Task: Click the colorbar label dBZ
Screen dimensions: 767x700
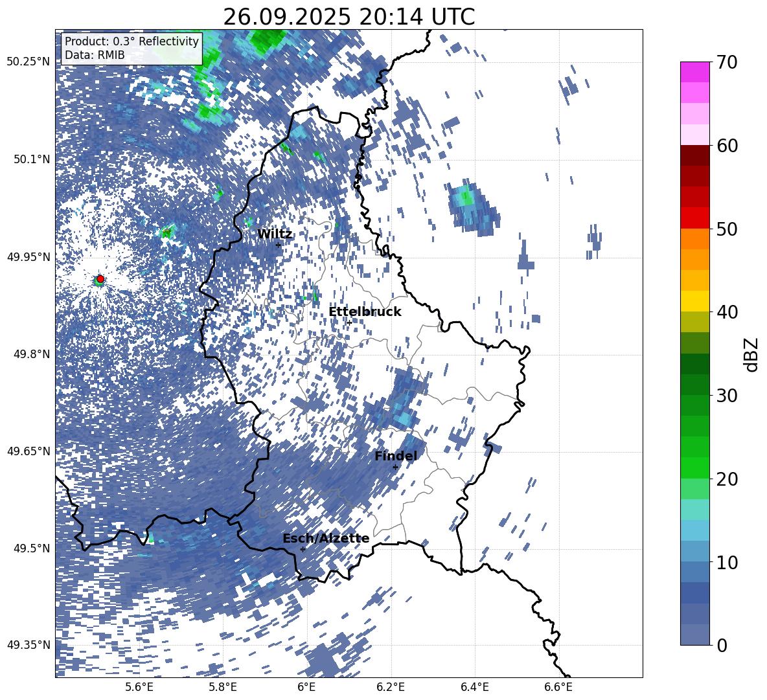Action: [x=751, y=354]
